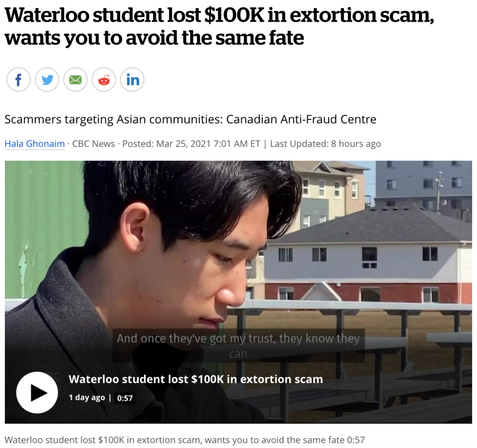477x448 pixels.
Task: Click subheadline about Canadian Anti-Fraud Centre
Action: (190, 119)
